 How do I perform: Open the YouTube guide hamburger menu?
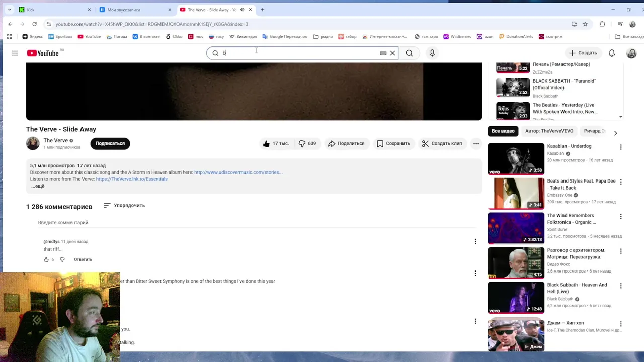pyautogui.click(x=15, y=53)
